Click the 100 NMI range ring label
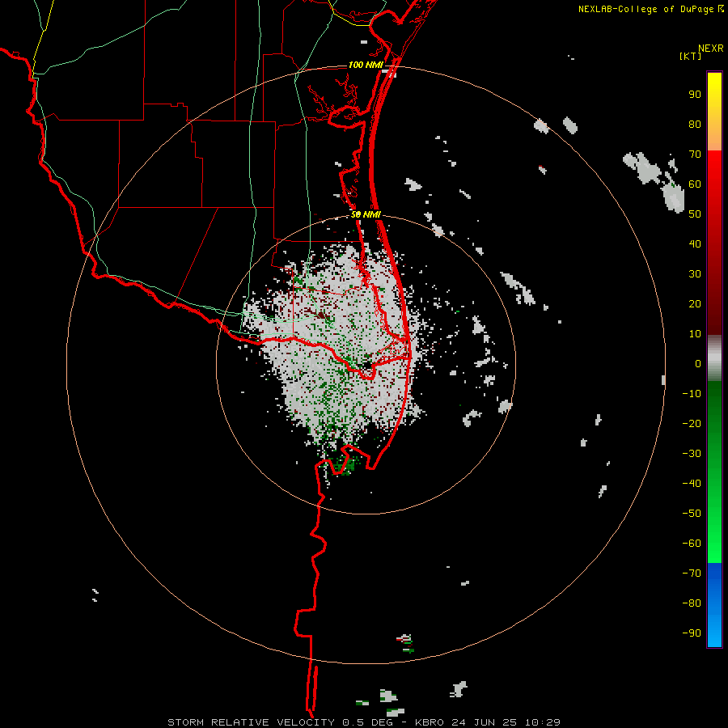Viewport: 728px width, 728px height. tap(365, 65)
